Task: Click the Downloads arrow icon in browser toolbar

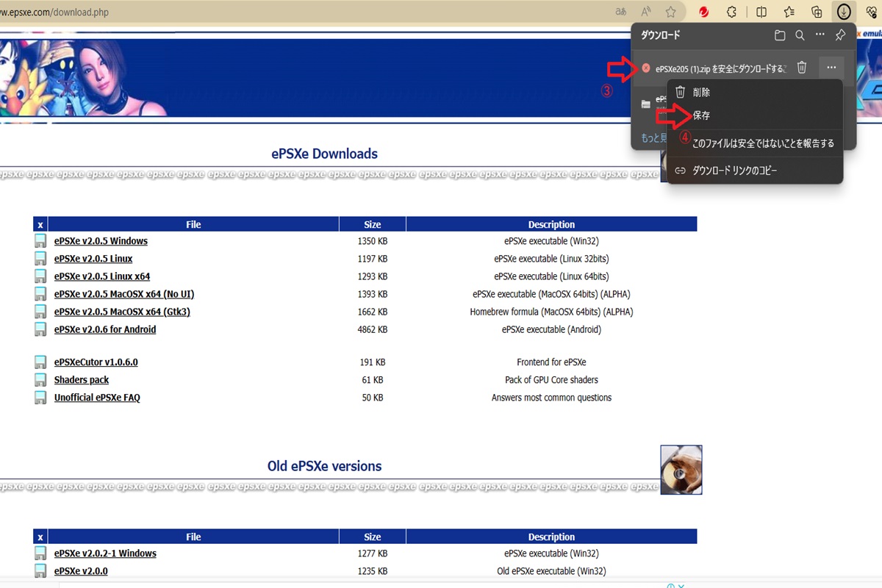Action: (844, 12)
